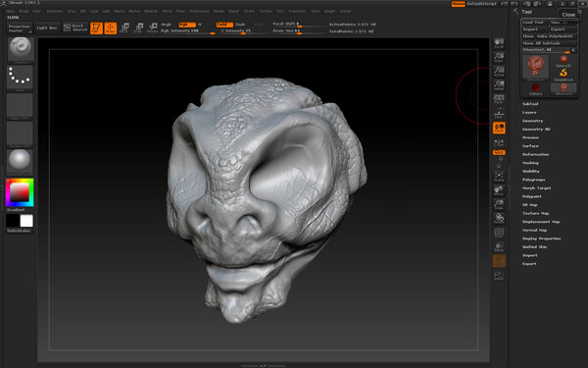This screenshot has height=368, width=588.
Task: Select the Rotate transform icon in top toolbar
Action: 153,27
